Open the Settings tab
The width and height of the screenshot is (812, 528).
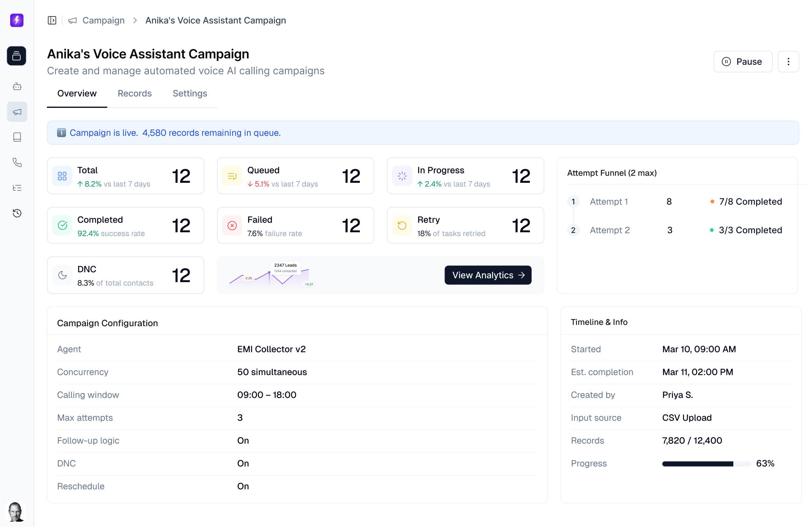[x=189, y=93]
